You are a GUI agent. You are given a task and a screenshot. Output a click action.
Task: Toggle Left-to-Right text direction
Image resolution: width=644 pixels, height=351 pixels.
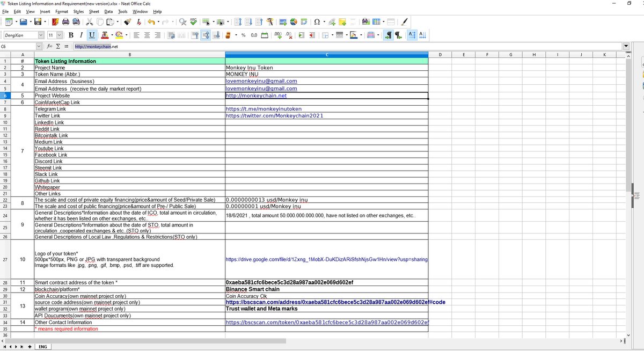(x=387, y=35)
